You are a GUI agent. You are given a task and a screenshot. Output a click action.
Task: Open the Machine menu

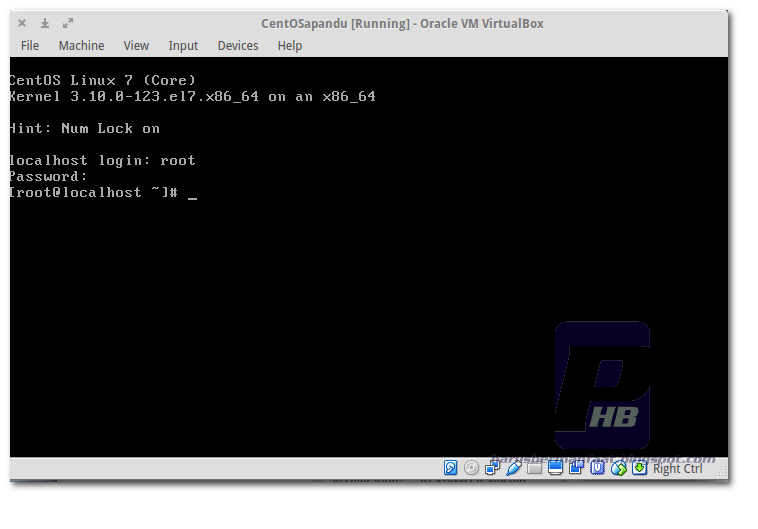coord(81,45)
